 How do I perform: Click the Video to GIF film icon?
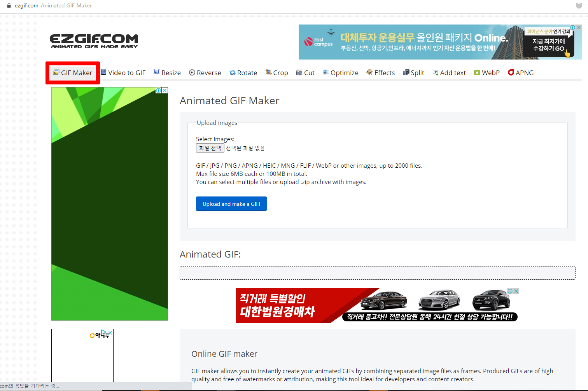click(103, 72)
